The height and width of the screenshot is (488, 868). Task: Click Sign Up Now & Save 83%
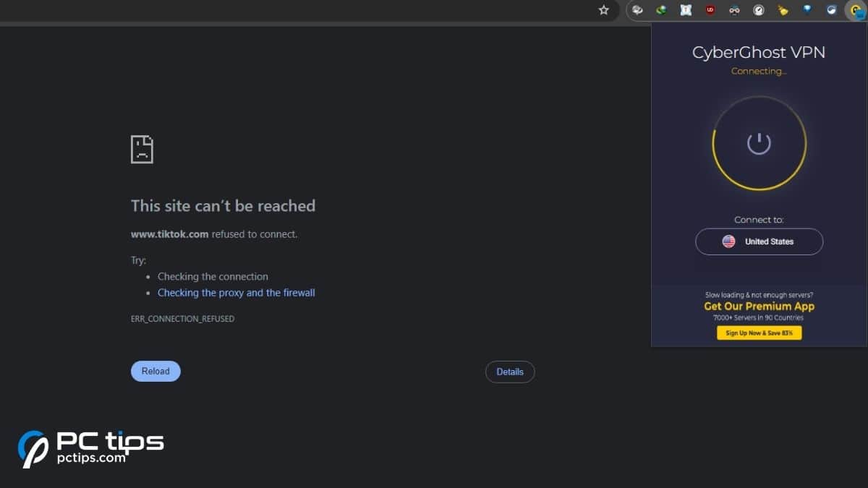click(759, 333)
